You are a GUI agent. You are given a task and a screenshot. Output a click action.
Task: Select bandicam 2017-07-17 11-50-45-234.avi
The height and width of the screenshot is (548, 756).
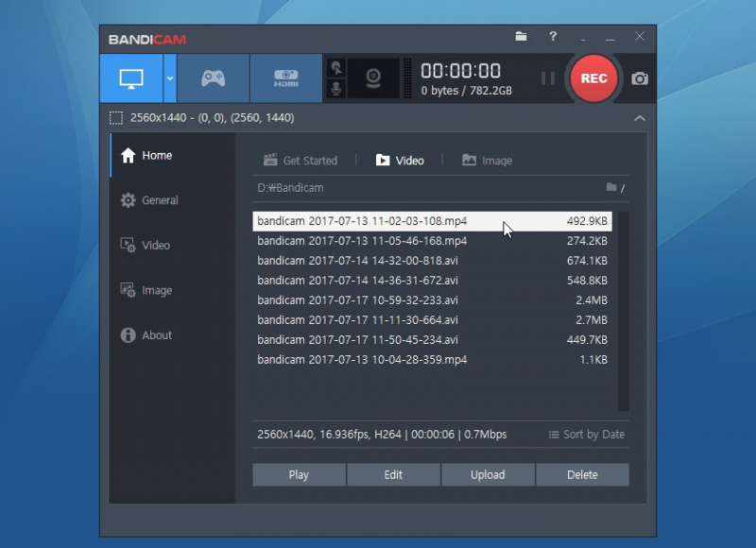(432, 340)
